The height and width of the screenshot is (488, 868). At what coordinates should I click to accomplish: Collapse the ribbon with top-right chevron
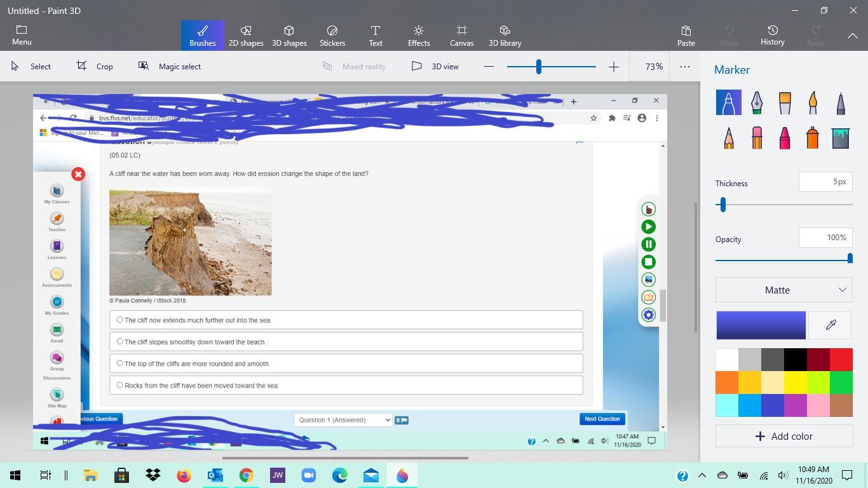pos(852,36)
